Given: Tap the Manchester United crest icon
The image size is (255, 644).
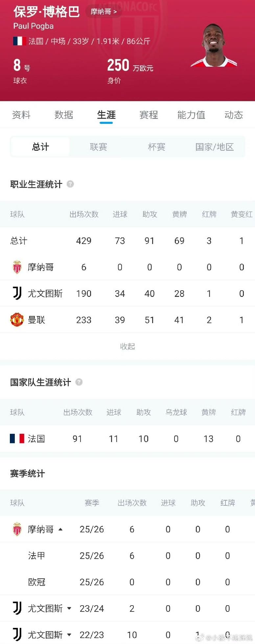Looking at the screenshot, I should pyautogui.click(x=17, y=320).
